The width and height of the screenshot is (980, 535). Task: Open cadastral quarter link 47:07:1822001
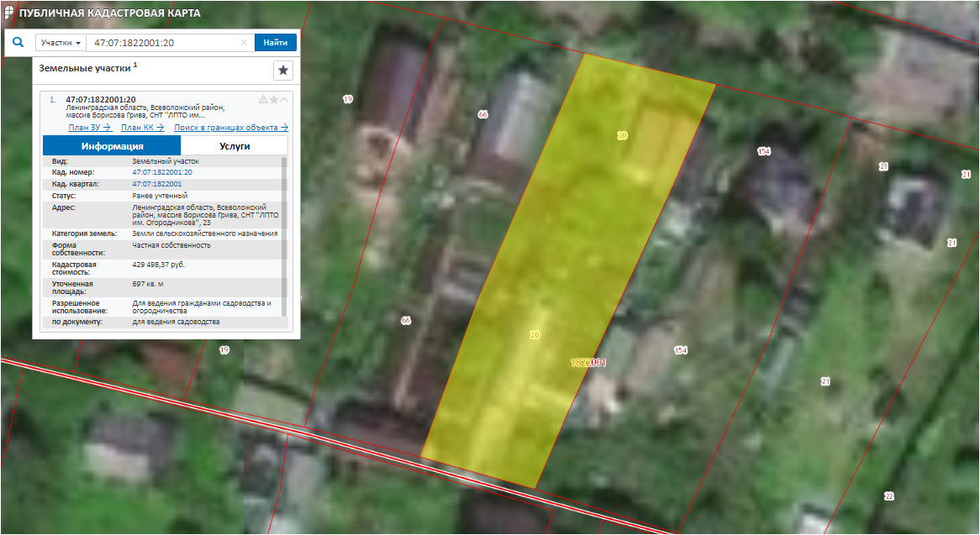pyautogui.click(x=157, y=183)
